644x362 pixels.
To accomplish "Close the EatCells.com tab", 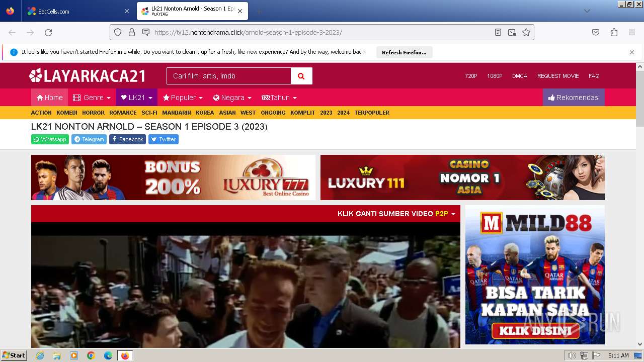I will 126,11.
